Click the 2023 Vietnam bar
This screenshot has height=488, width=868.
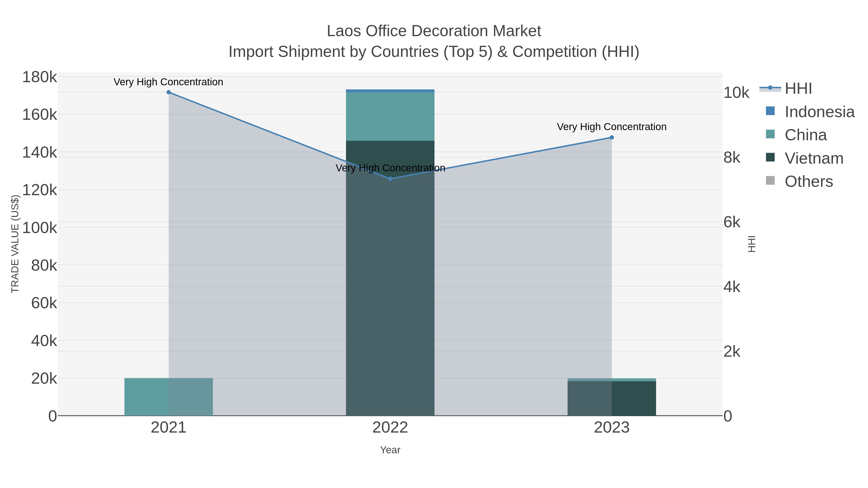click(611, 398)
